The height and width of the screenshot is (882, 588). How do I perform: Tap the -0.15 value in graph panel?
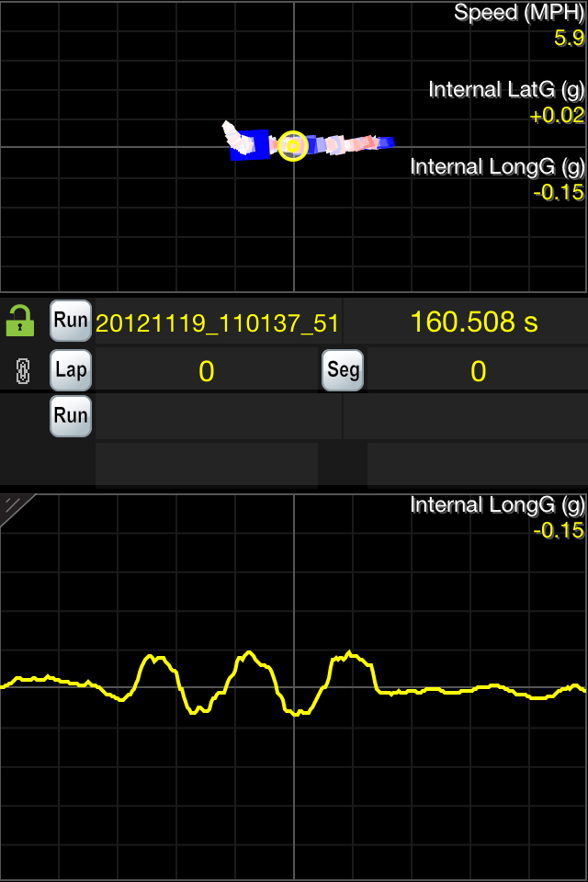(559, 530)
